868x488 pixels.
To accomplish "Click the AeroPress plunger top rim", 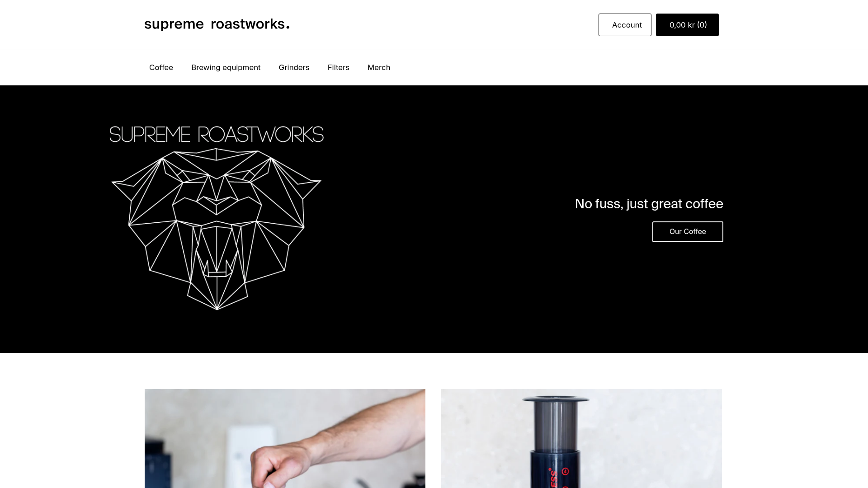I will [556, 399].
